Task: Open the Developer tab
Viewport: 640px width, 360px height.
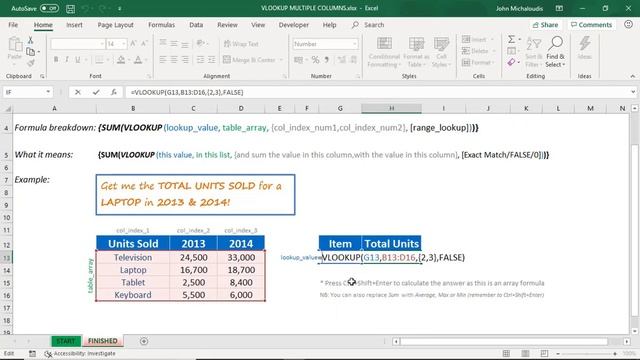Action: [293, 25]
